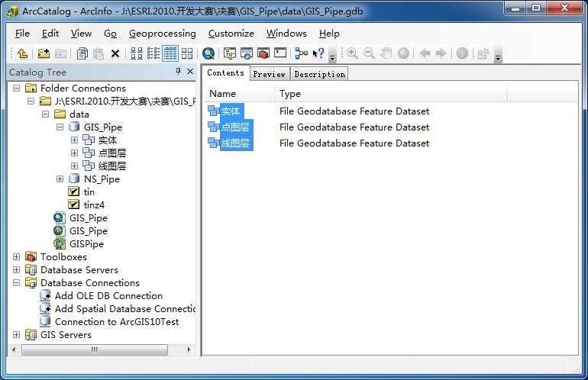Click the Up One Level toolbar icon

[22, 53]
